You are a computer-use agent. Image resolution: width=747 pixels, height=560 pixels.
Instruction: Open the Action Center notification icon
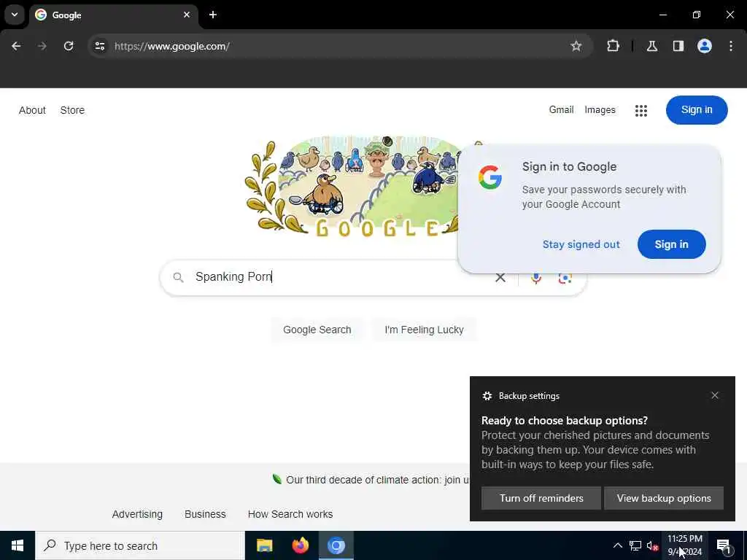(723, 545)
